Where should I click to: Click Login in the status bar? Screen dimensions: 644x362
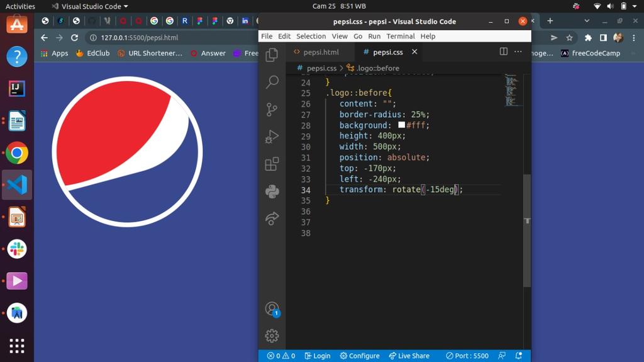coord(318,356)
